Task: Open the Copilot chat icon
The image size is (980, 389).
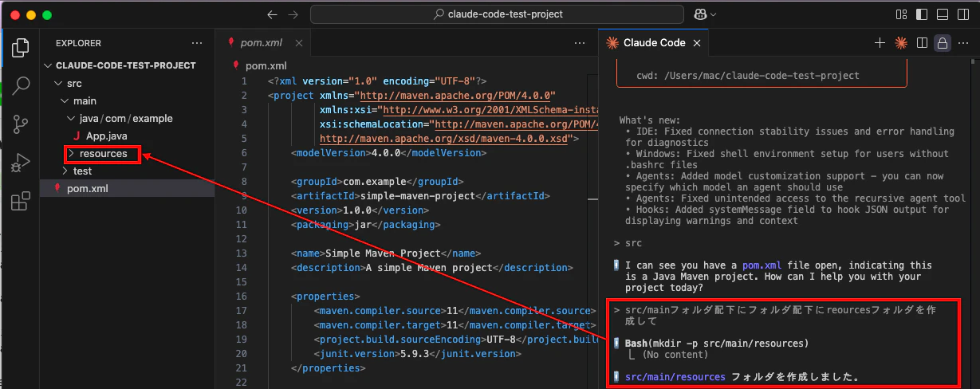Action: tap(700, 14)
